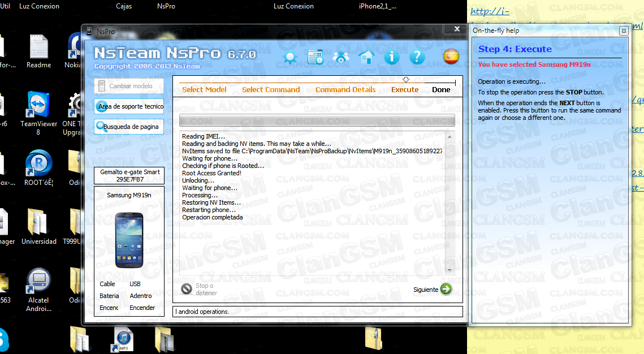The image size is (644, 354).
Task: Click the Gemalto e-gate Smart card box
Action: click(129, 175)
